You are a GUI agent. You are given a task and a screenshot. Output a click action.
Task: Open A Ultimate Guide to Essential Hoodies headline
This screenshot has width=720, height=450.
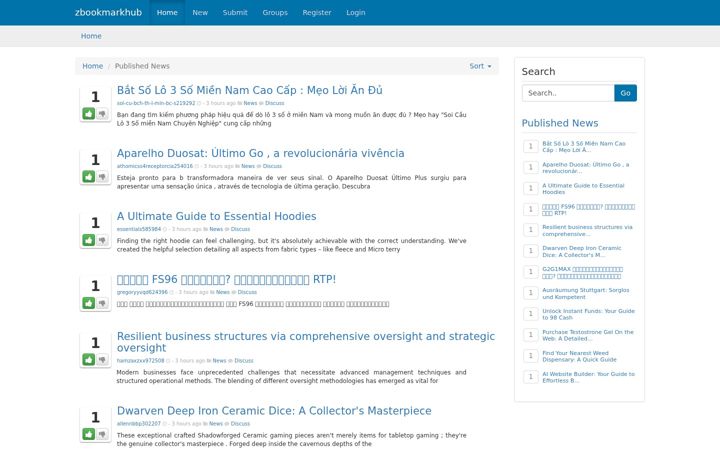point(216,216)
